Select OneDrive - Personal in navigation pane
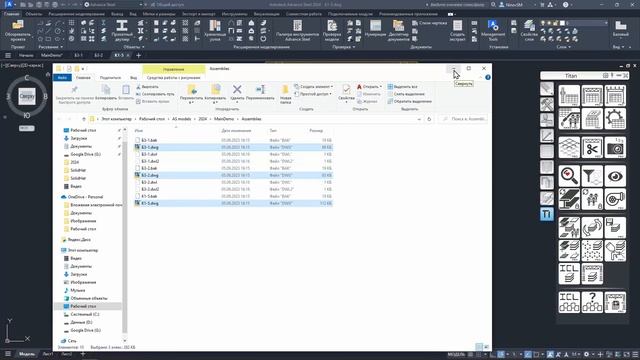Image resolution: width=640 pixels, height=360 pixels. point(85,197)
